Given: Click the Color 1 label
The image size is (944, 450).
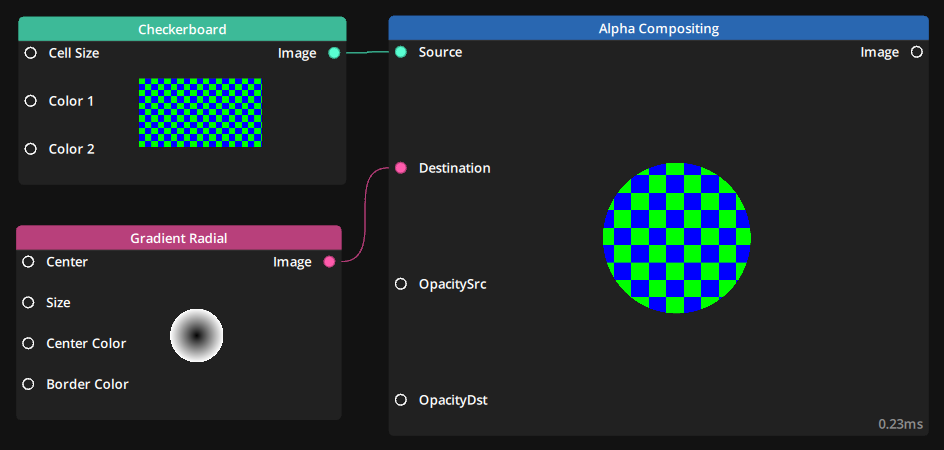Looking at the screenshot, I should click(x=71, y=101).
